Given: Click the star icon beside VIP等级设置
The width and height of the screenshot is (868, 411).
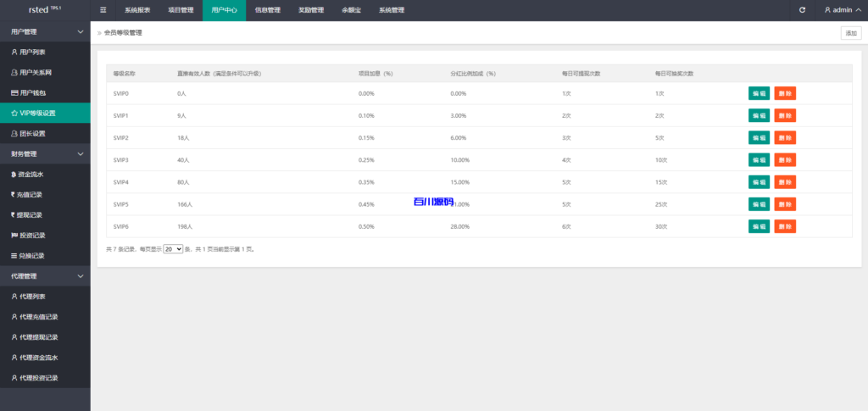Looking at the screenshot, I should click(14, 114).
